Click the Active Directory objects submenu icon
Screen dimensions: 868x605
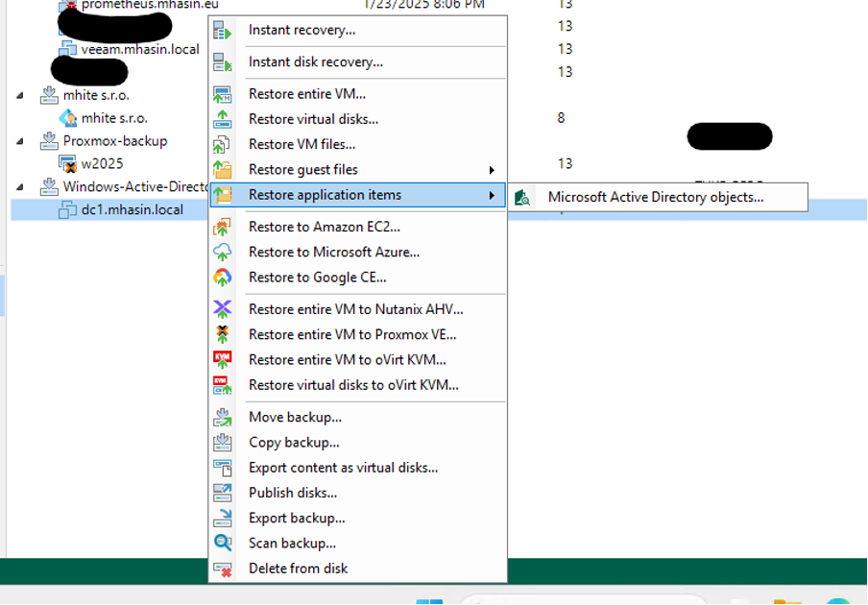click(522, 198)
